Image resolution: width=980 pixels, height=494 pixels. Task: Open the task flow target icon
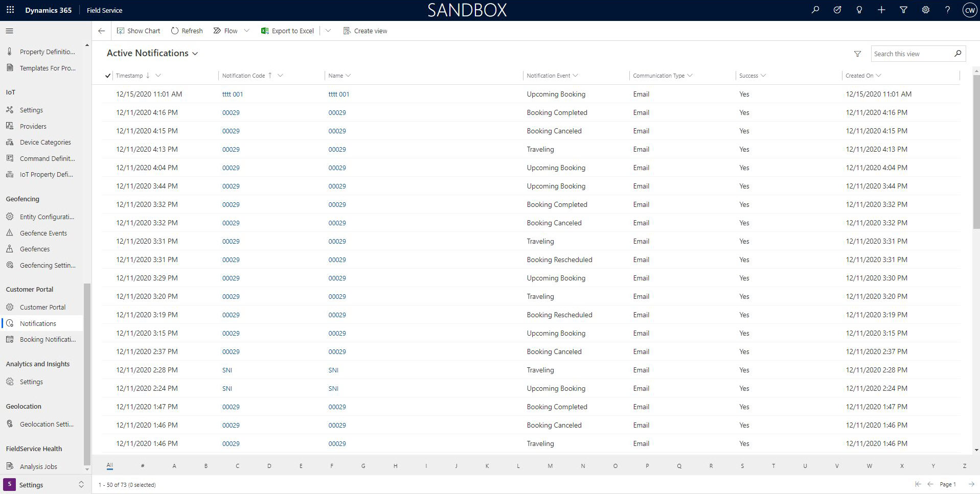pyautogui.click(x=837, y=10)
